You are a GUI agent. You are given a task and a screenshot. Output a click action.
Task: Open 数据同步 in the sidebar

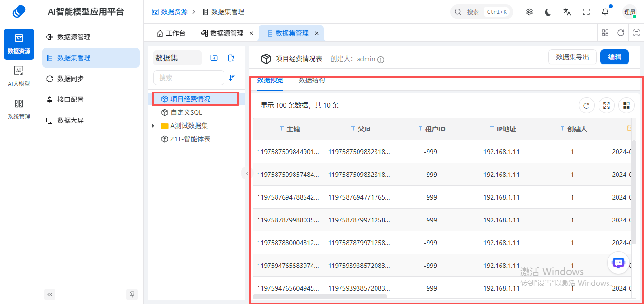point(91,79)
